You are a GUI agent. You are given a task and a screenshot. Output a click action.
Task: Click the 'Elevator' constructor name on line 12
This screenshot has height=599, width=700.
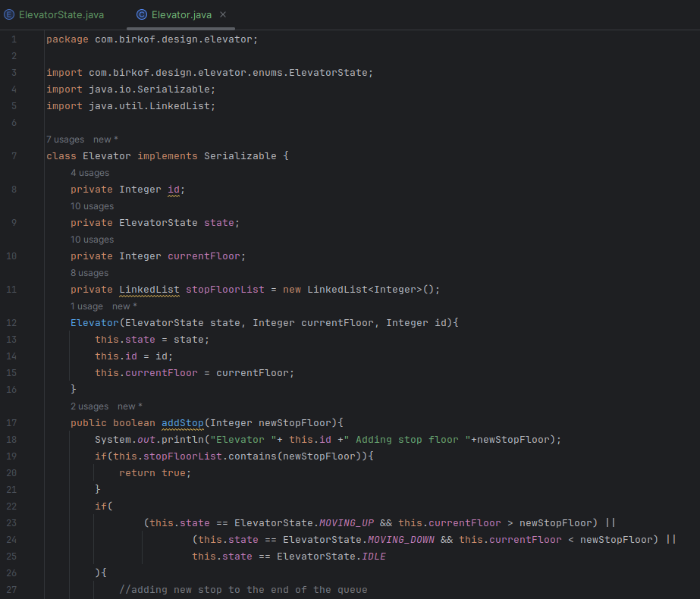(x=95, y=323)
